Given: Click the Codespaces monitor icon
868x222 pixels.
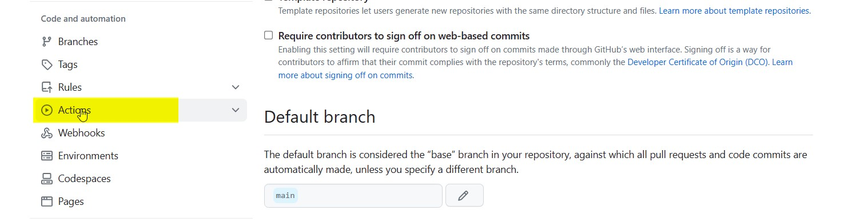Looking at the screenshot, I should (x=47, y=179).
